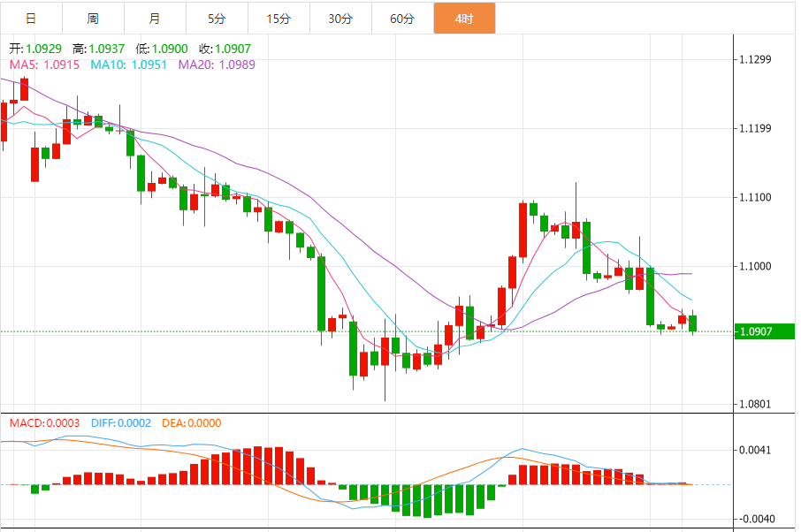Choose the 30分 timeframe tab
This screenshot has height=532, width=801.
340,19
